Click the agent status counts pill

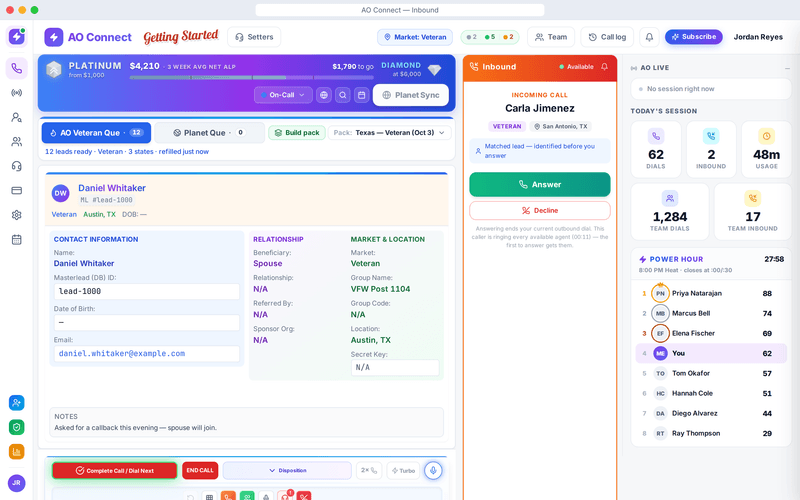point(490,37)
